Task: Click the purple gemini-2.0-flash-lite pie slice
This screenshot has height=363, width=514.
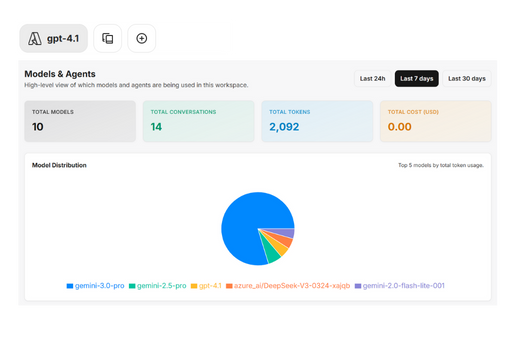Action: coord(286,233)
